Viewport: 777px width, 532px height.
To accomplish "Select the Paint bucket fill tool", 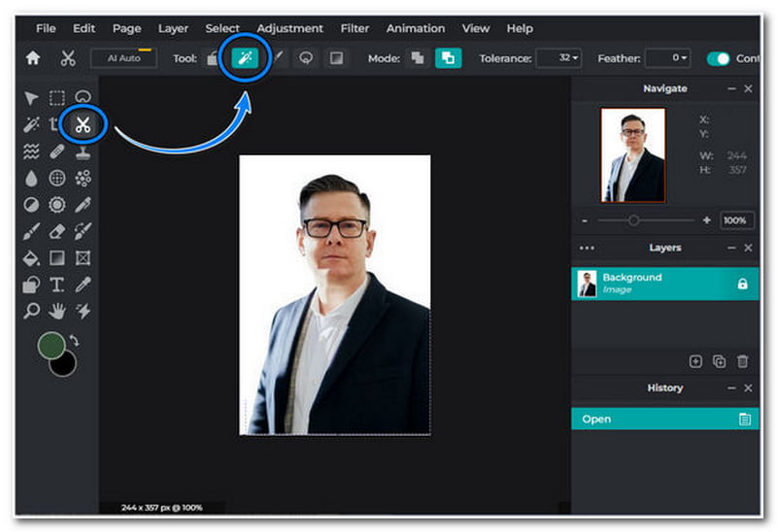I will (x=32, y=258).
